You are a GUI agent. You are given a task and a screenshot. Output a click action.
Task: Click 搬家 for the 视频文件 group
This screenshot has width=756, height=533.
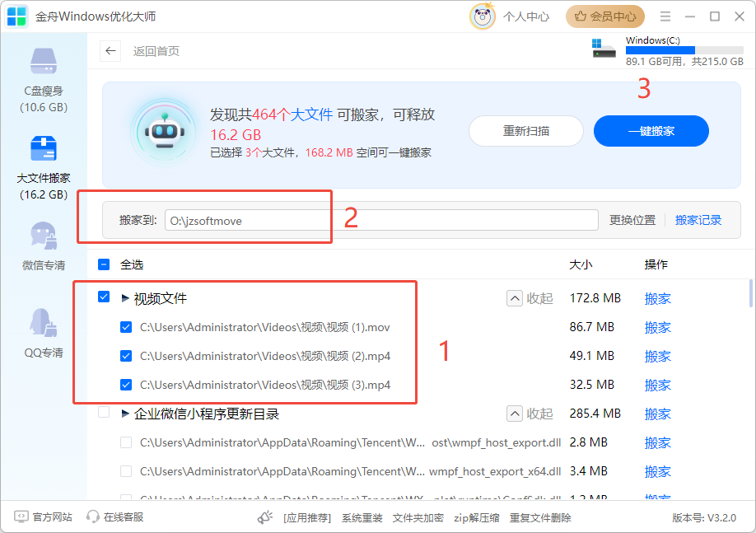pos(658,298)
